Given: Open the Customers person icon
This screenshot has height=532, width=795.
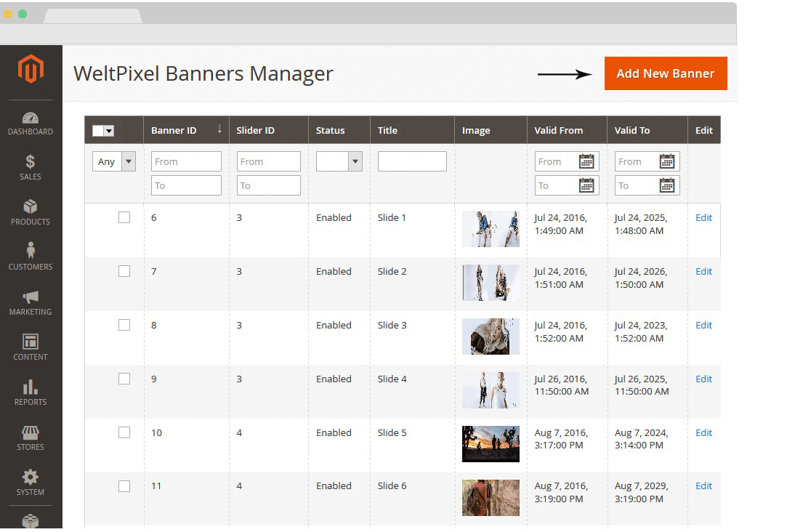Looking at the screenshot, I should pos(31,251).
